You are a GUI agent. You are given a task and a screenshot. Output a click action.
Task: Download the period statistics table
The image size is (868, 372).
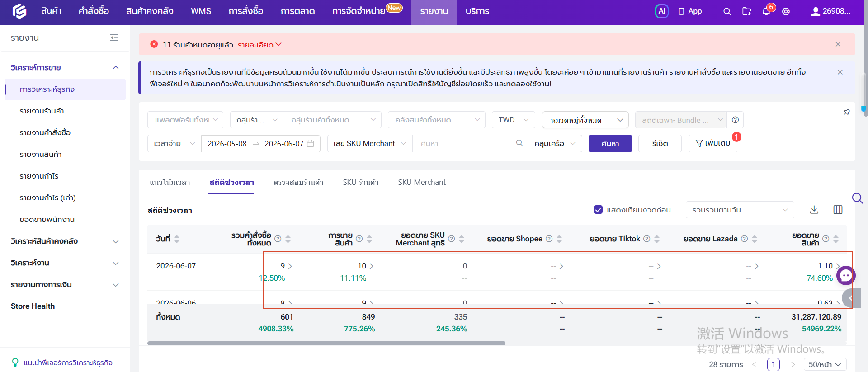814,210
